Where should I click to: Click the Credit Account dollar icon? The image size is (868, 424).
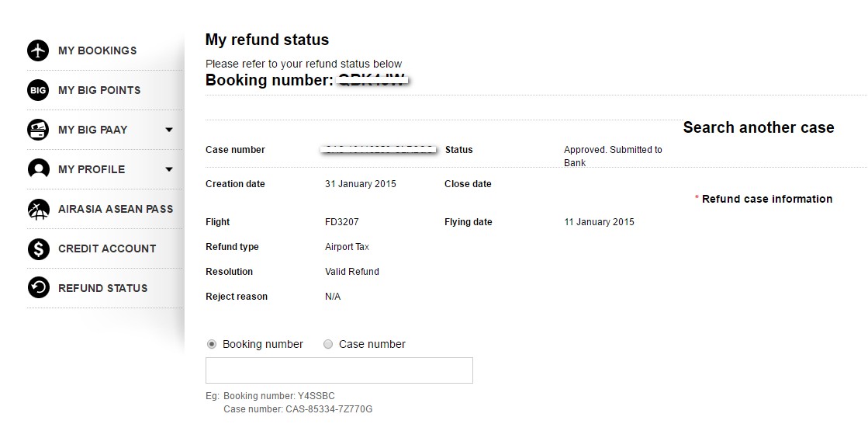38,248
